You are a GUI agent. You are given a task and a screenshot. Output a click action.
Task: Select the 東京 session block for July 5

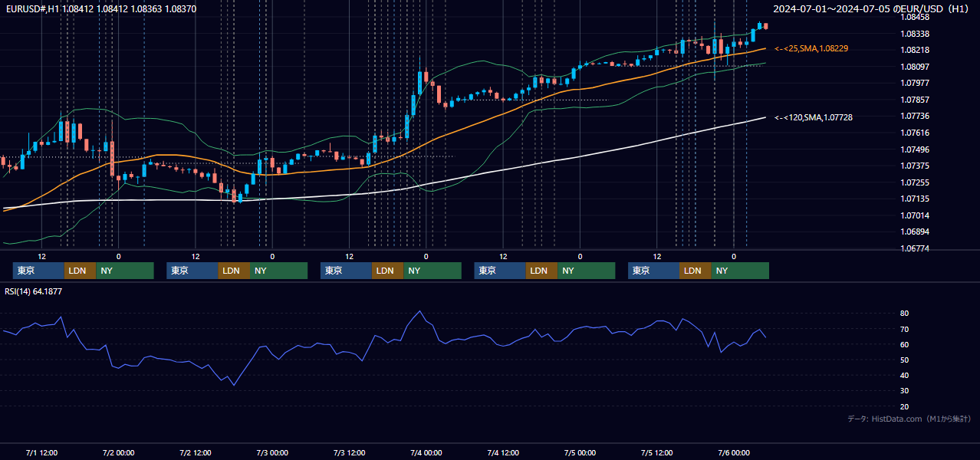[x=653, y=271]
